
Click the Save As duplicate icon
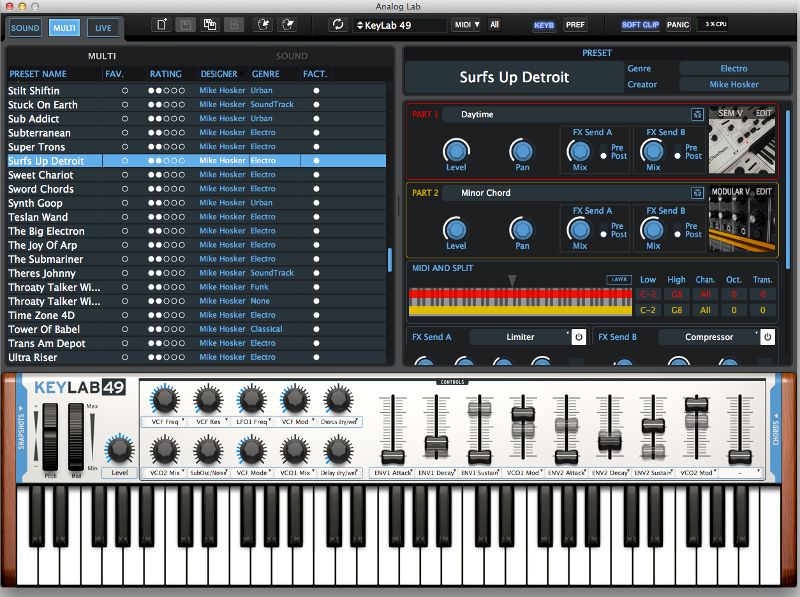click(x=210, y=24)
